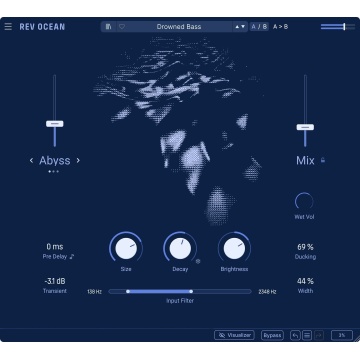Toggle Pre Delay tempo sync note

[x=72, y=257]
